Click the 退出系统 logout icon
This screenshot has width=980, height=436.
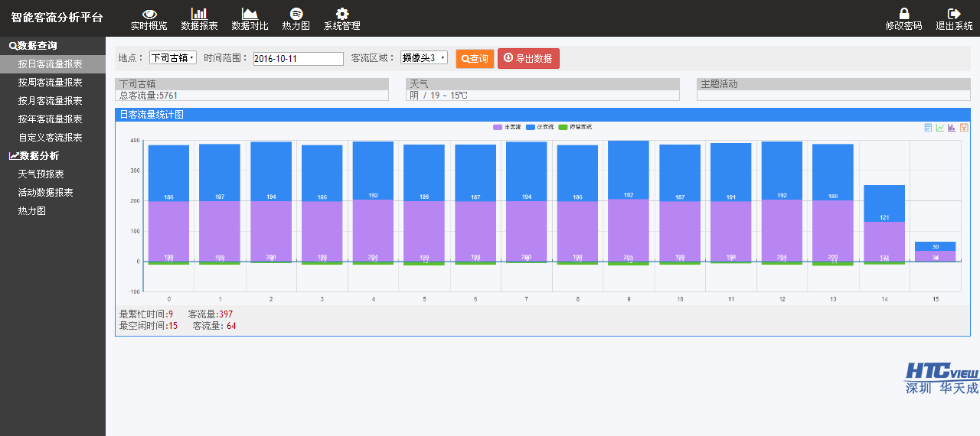click(954, 18)
